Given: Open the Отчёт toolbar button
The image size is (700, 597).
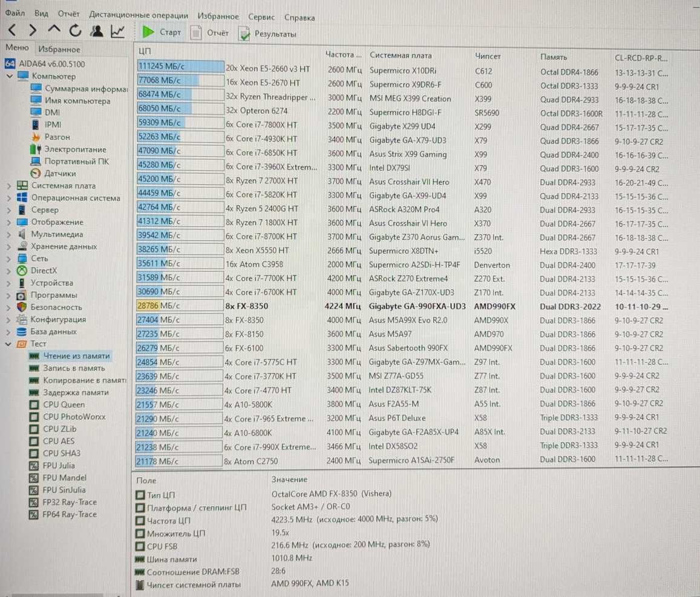Looking at the screenshot, I should coord(209,33).
